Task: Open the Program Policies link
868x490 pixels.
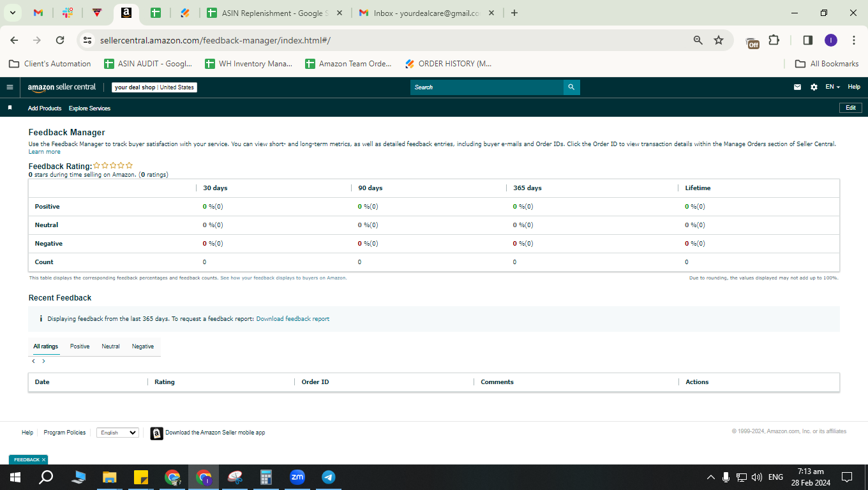Action: tap(64, 433)
